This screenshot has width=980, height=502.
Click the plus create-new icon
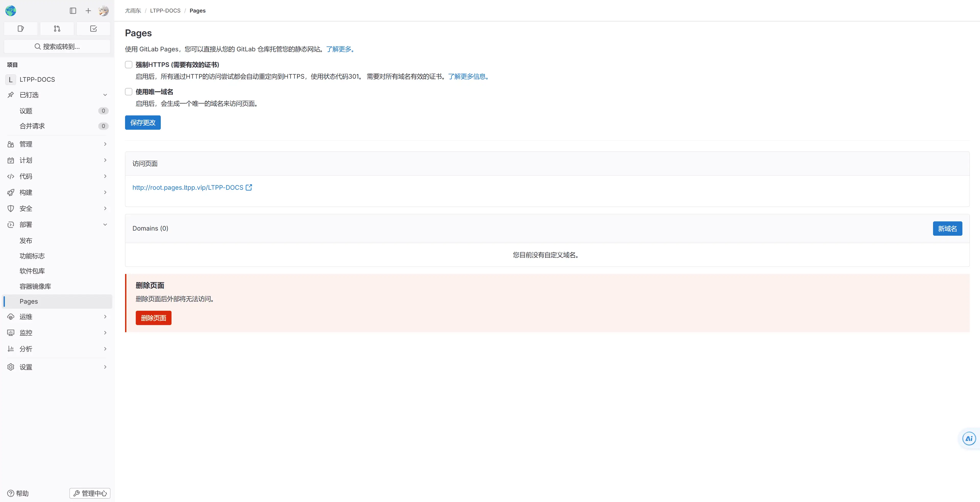point(88,11)
